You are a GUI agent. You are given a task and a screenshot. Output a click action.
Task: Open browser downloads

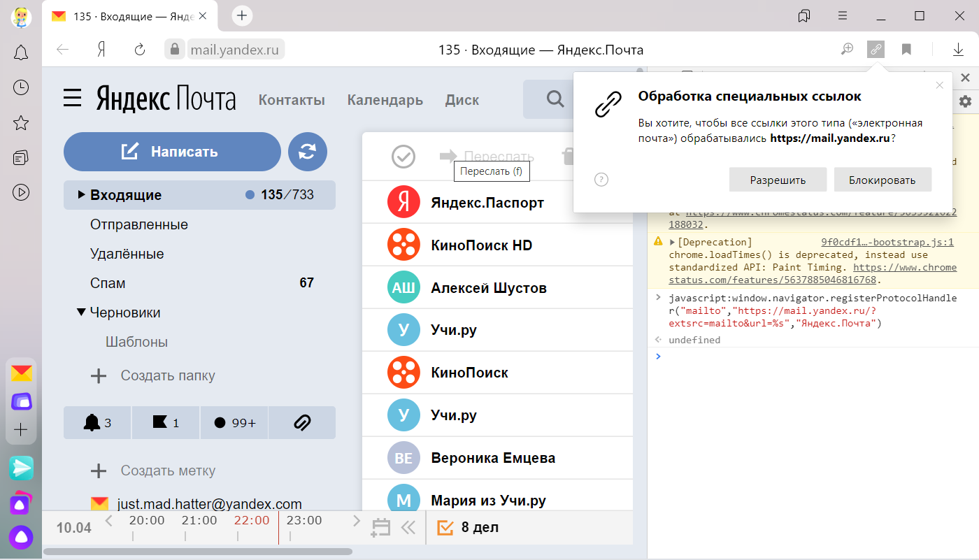pos(958,50)
